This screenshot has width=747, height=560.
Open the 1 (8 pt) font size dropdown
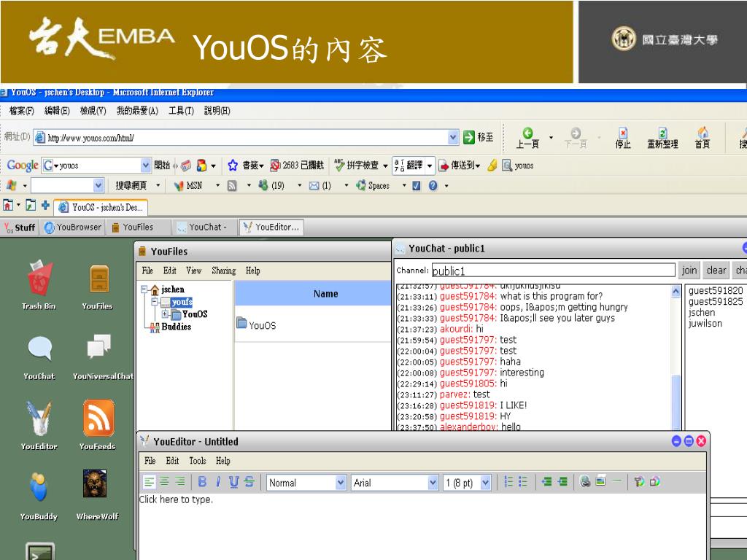tap(467, 483)
